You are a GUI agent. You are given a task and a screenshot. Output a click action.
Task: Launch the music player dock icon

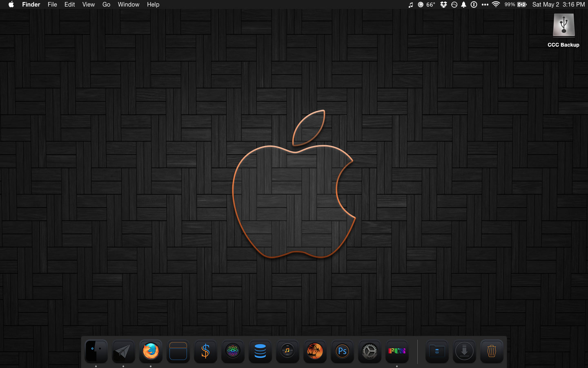pyautogui.click(x=287, y=351)
